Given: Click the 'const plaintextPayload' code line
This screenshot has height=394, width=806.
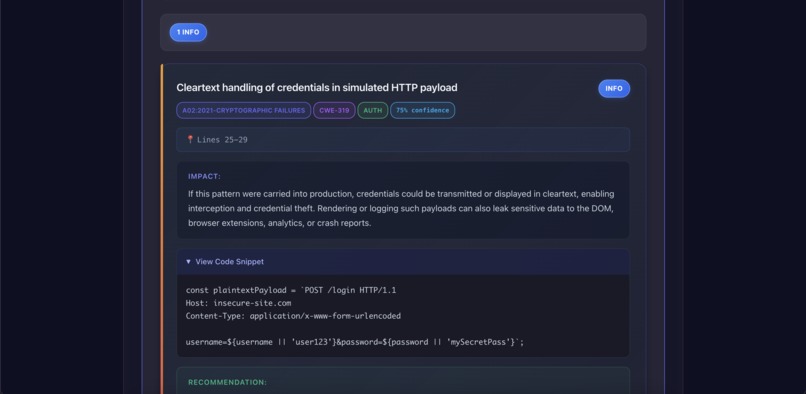Looking at the screenshot, I should pos(291,290).
